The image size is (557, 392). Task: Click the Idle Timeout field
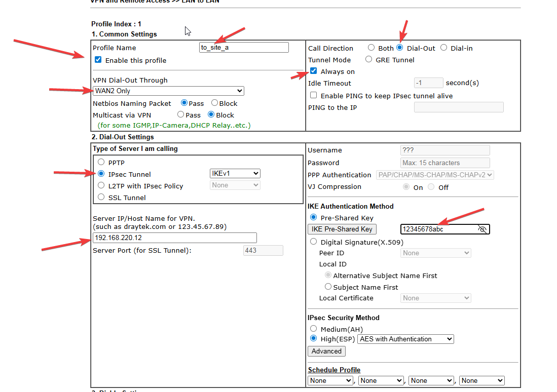pyautogui.click(x=428, y=83)
